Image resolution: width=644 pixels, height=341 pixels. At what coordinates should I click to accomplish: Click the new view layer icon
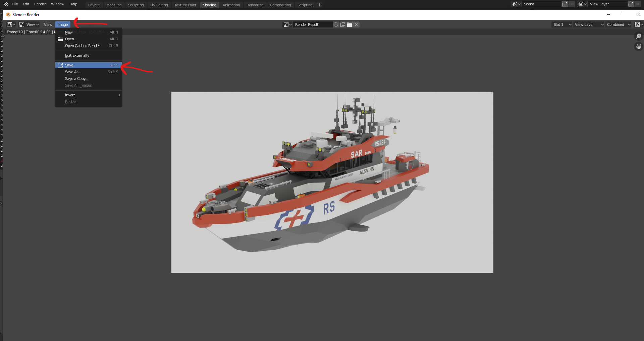click(631, 4)
